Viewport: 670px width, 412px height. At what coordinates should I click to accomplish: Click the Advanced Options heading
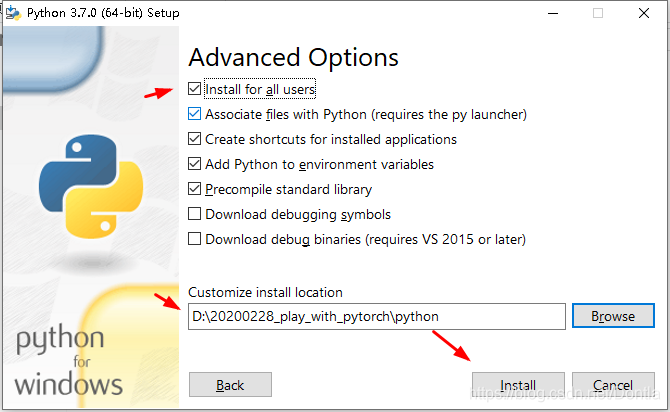click(x=294, y=57)
